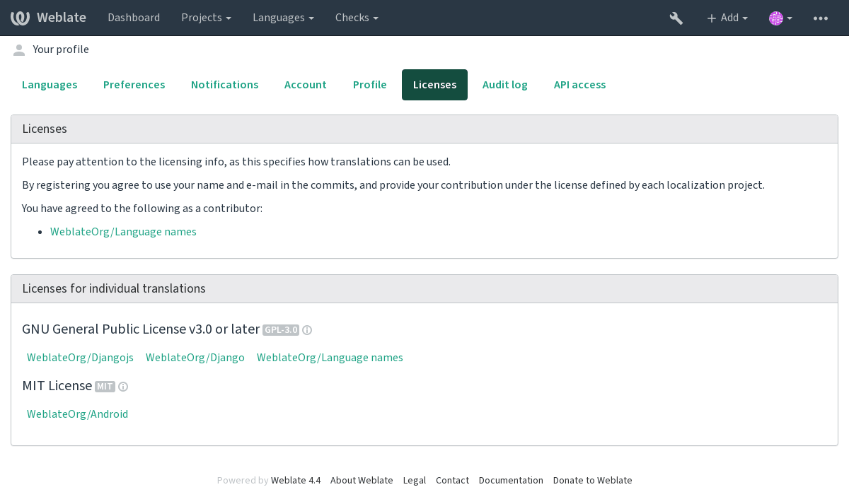This screenshot has width=849, height=504.
Task: Click the MIT badge
Action: pos(105,387)
